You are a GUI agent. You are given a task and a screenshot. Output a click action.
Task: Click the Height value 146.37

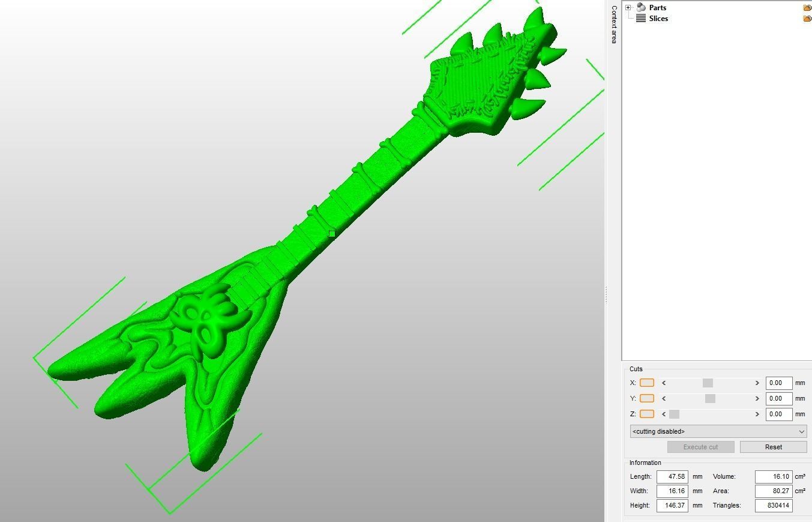[672, 505]
